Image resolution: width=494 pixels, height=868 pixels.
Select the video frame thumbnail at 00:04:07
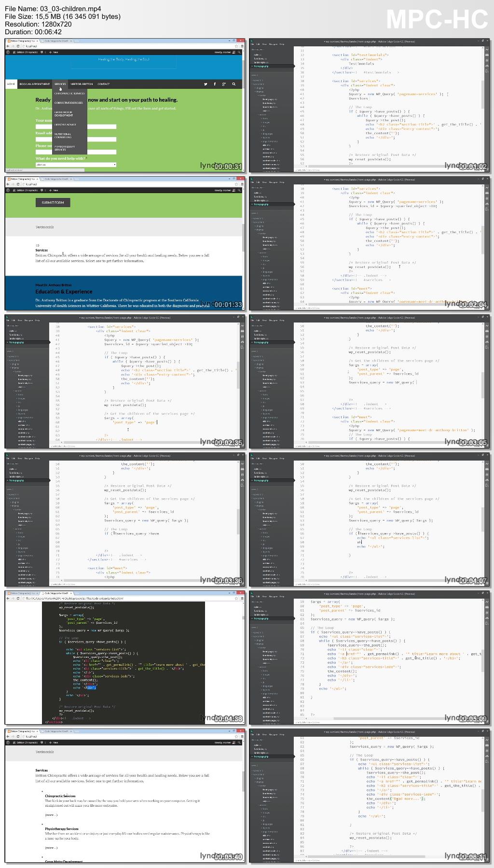369,518
